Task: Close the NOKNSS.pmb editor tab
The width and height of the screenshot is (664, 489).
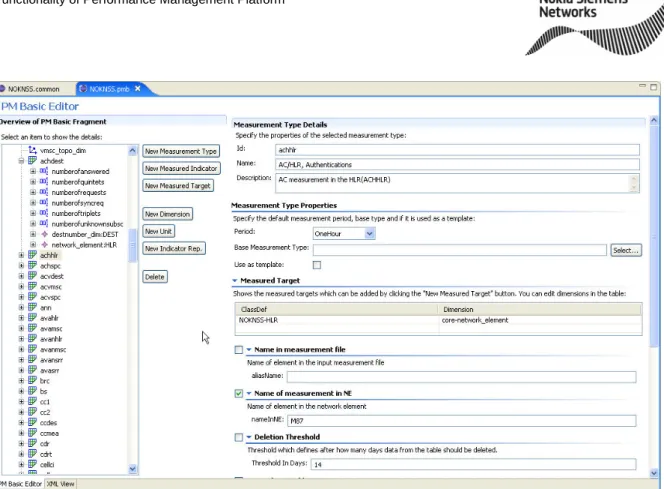Action: pyautogui.click(x=138, y=88)
